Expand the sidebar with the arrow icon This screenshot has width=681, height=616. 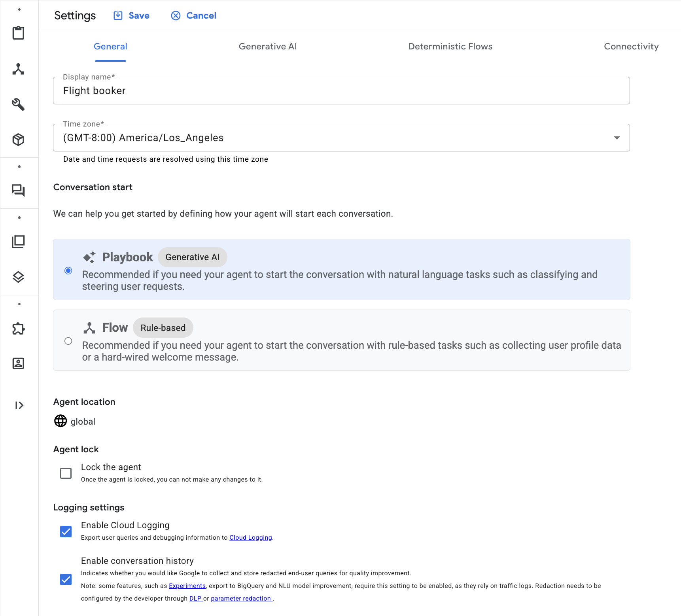point(19,405)
